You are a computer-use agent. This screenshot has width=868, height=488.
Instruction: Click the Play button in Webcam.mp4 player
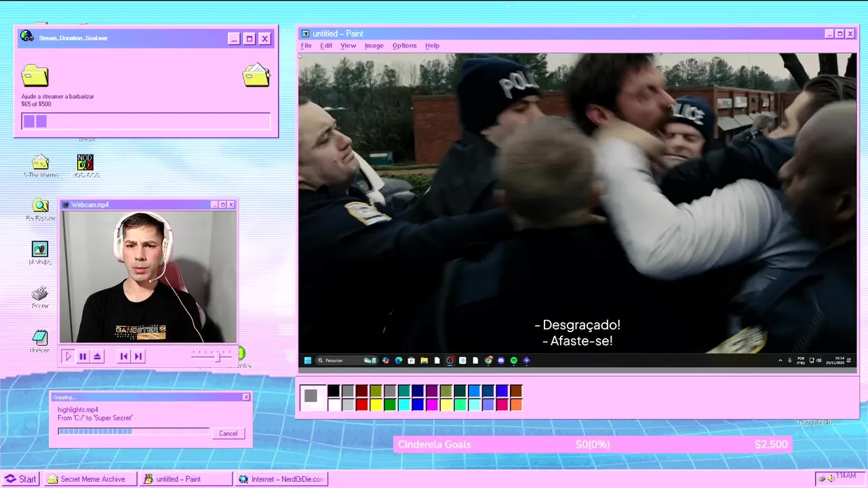pos(68,356)
